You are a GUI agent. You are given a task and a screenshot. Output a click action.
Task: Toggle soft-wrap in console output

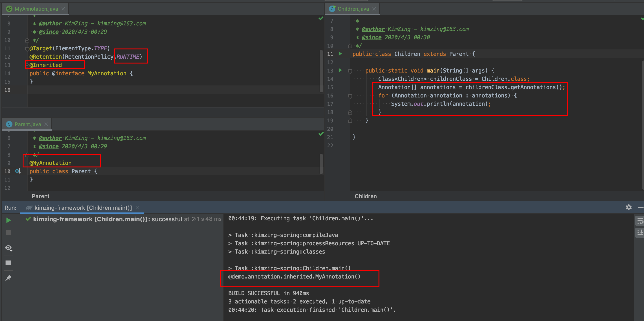[640, 221]
